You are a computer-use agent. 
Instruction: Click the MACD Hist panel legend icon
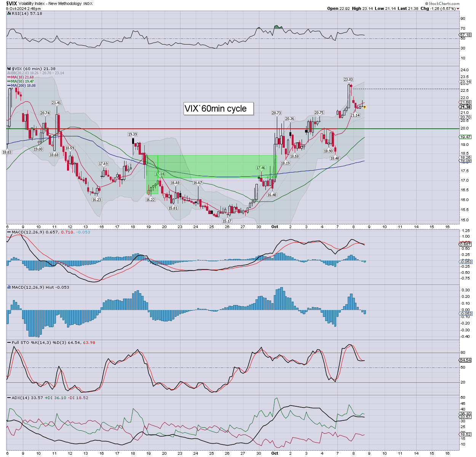(x=9, y=287)
